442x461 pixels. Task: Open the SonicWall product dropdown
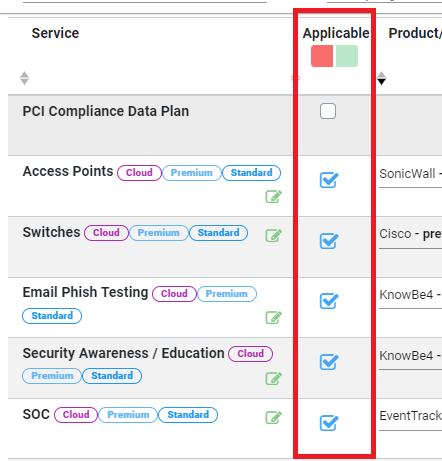tap(410, 175)
